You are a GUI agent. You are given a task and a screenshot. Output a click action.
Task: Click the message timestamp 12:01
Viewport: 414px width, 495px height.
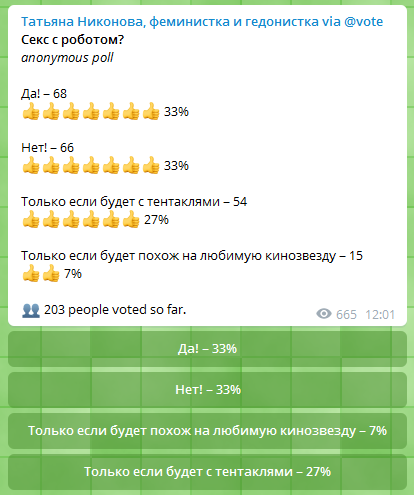click(380, 315)
